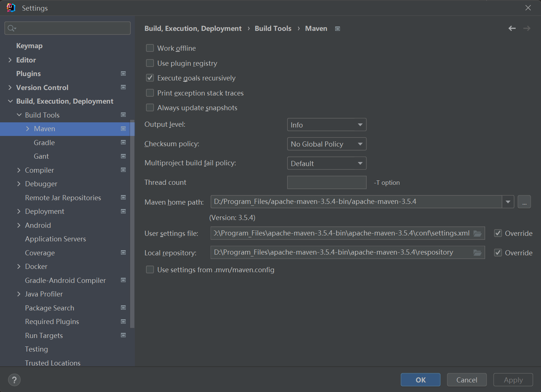
Task: Click the Cancel button
Action: [467, 380]
